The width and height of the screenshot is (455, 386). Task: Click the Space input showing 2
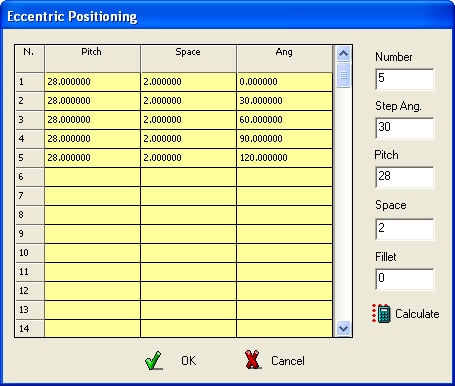click(405, 229)
